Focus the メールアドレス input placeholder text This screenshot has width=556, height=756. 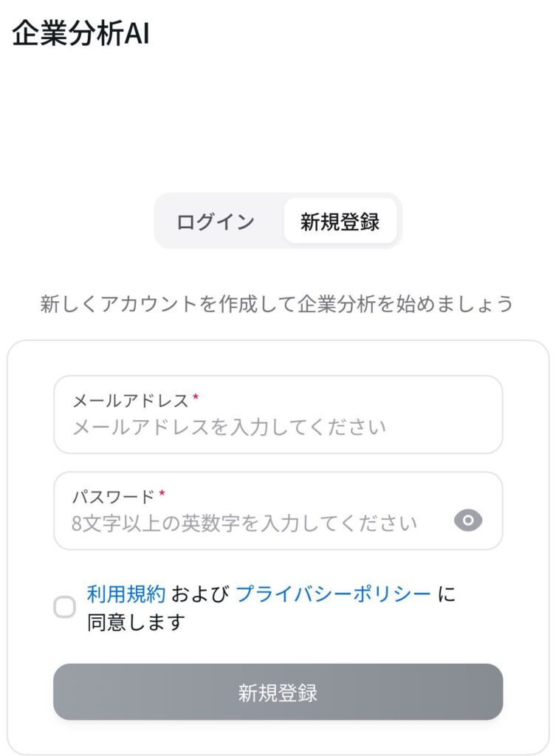point(230,427)
